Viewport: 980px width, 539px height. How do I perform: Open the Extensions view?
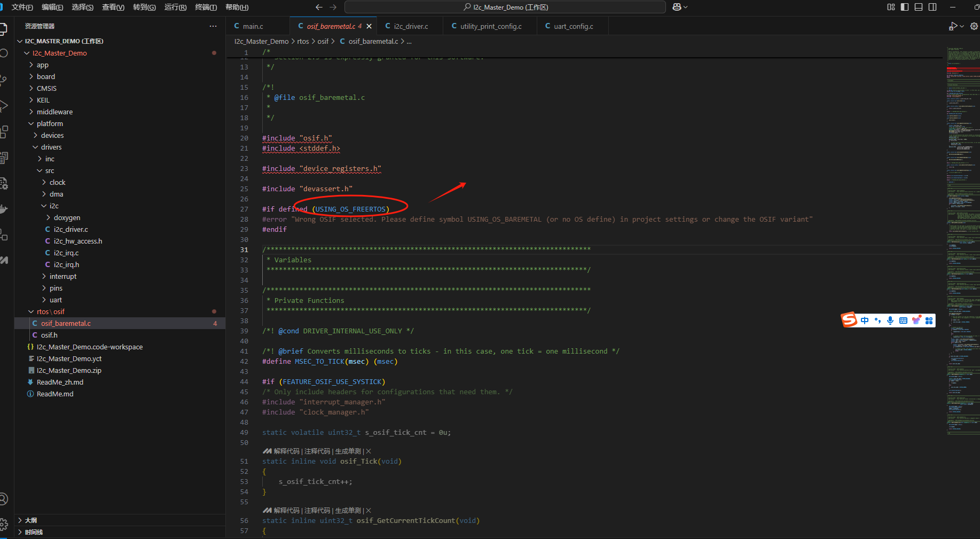click(3, 131)
